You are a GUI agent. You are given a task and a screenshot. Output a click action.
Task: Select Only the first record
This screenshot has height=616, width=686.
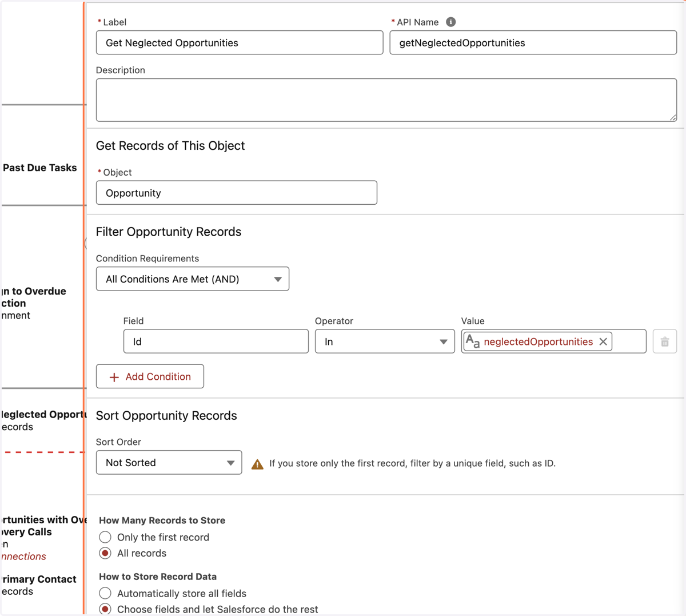105,537
